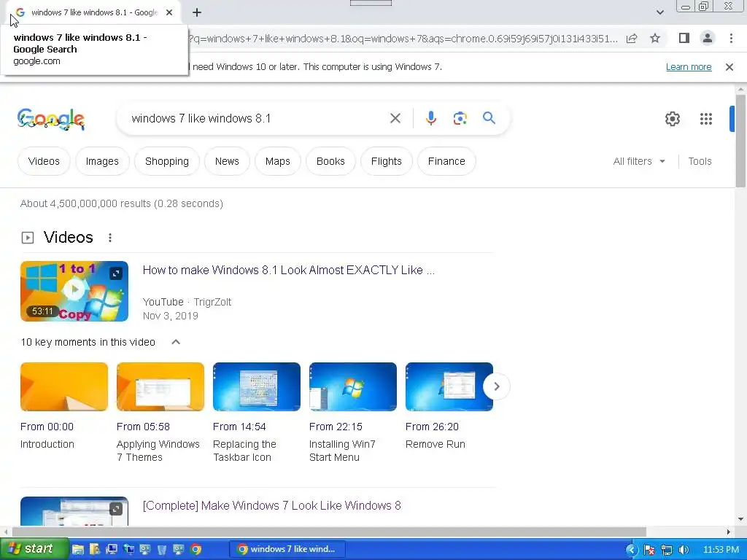Click the 'From 22:15' timestamp link

[x=336, y=427]
